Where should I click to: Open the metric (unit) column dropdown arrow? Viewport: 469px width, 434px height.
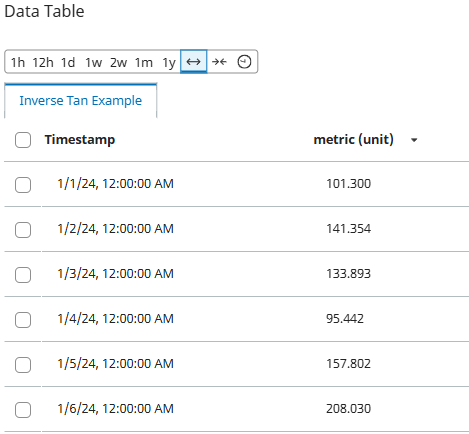click(x=414, y=140)
